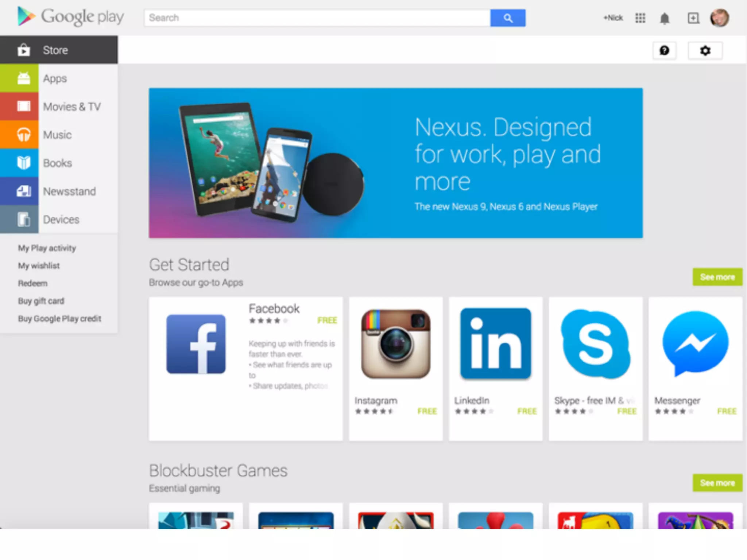The height and width of the screenshot is (560, 747).
Task: Click See more for Get Started
Action: [x=717, y=277]
